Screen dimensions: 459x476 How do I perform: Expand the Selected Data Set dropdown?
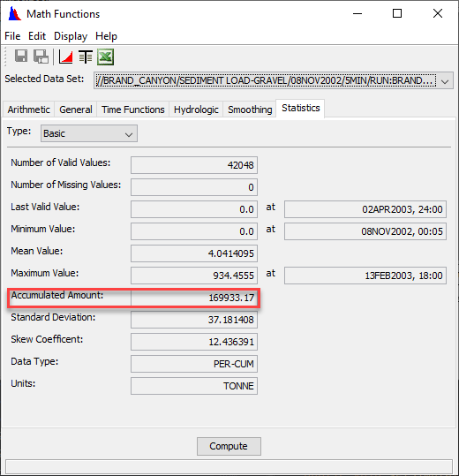pyautogui.click(x=445, y=81)
